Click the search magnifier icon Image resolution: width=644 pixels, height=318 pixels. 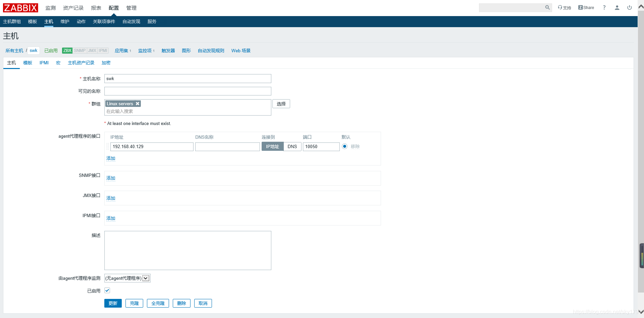547,7
